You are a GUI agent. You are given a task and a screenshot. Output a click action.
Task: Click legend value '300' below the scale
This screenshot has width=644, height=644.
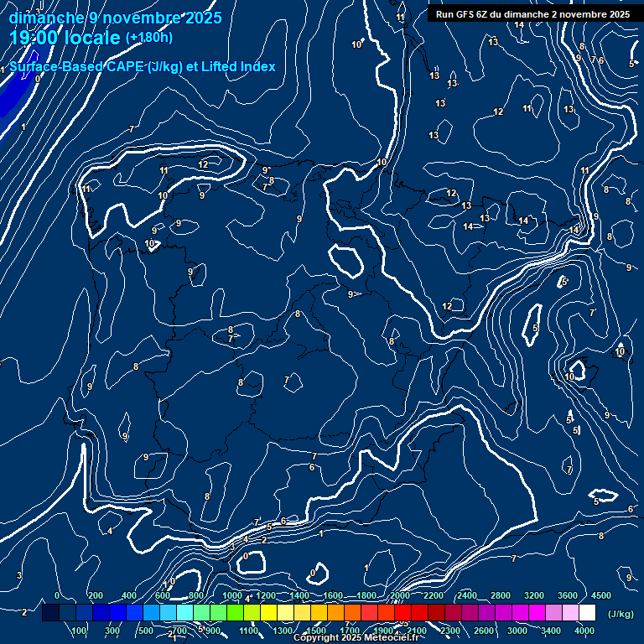tap(112, 631)
